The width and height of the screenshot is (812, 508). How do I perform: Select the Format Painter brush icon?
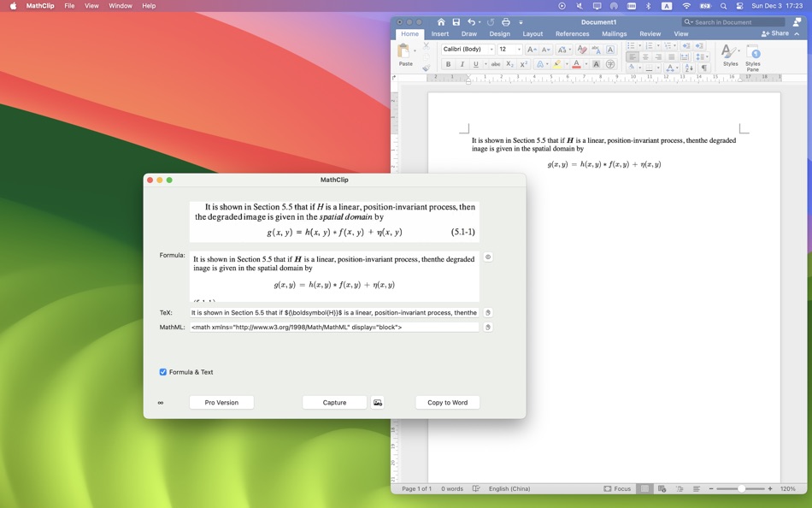pyautogui.click(x=426, y=68)
